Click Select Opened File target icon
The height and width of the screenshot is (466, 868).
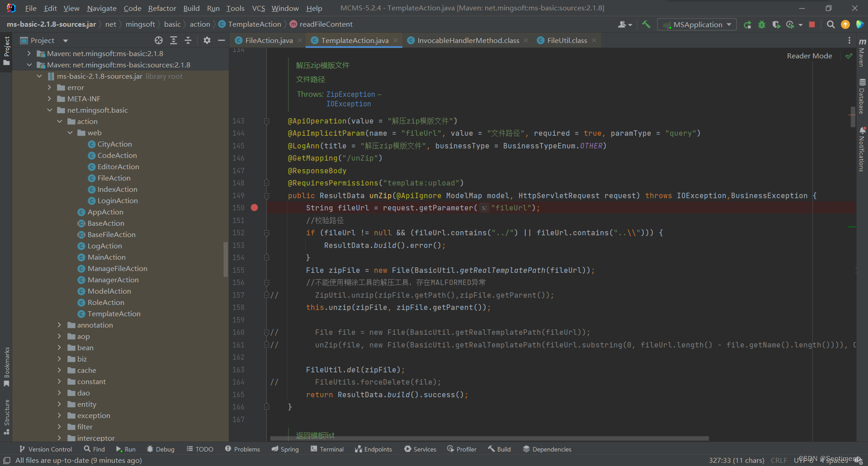point(158,40)
